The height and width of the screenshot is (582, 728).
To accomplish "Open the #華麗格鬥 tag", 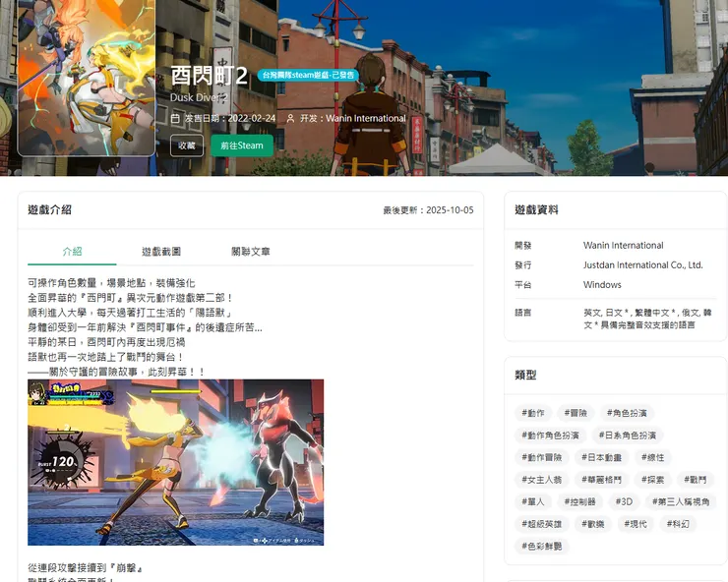I will 602,480.
